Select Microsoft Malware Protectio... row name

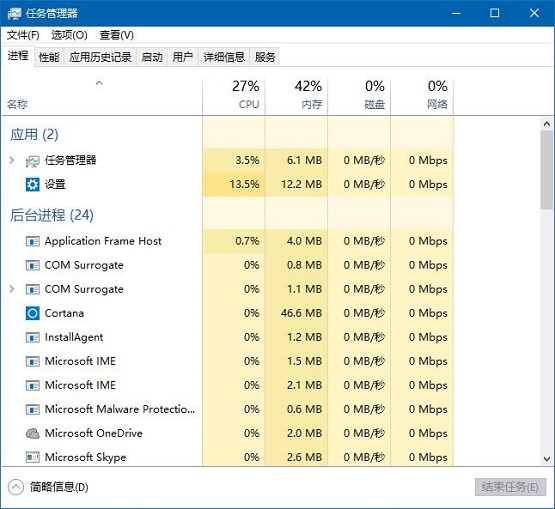(x=120, y=410)
